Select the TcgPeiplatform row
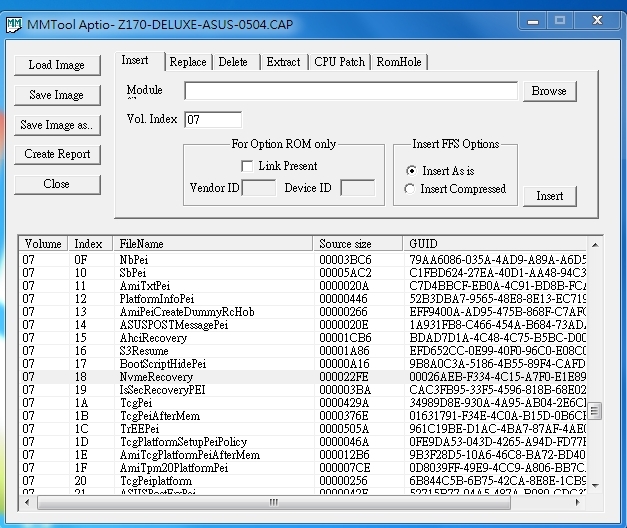This screenshot has width=627, height=528. click(x=303, y=481)
